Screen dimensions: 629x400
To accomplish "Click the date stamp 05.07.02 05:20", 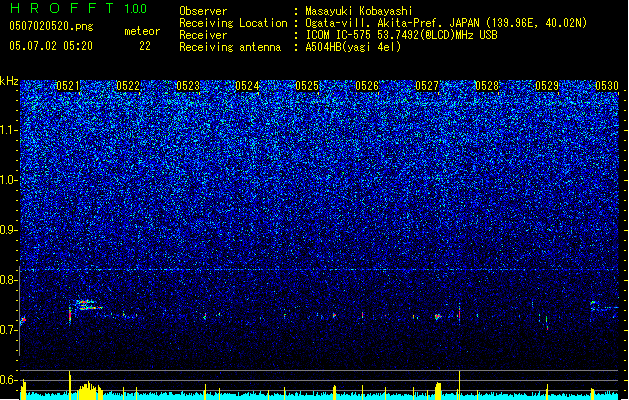I will click(x=51, y=46).
